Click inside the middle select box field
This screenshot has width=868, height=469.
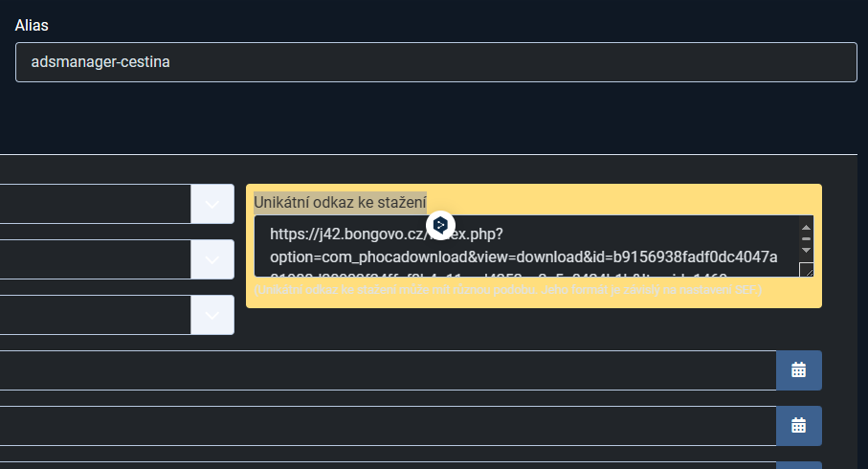96,259
